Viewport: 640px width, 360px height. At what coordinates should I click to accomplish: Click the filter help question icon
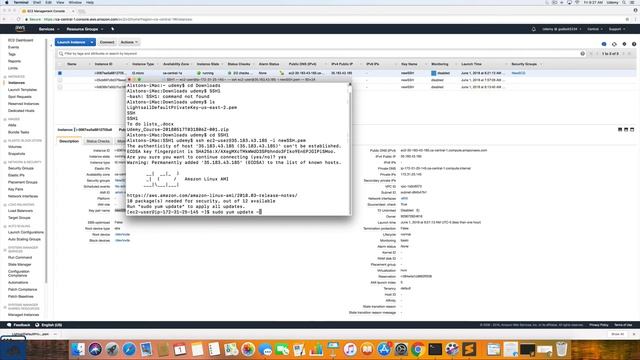[582, 53]
